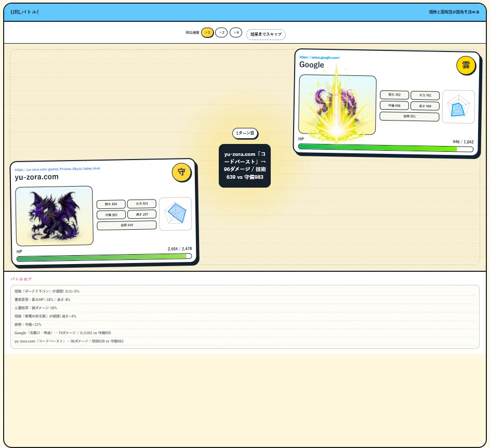Click the 1ターン目 turn indicator

245,133
